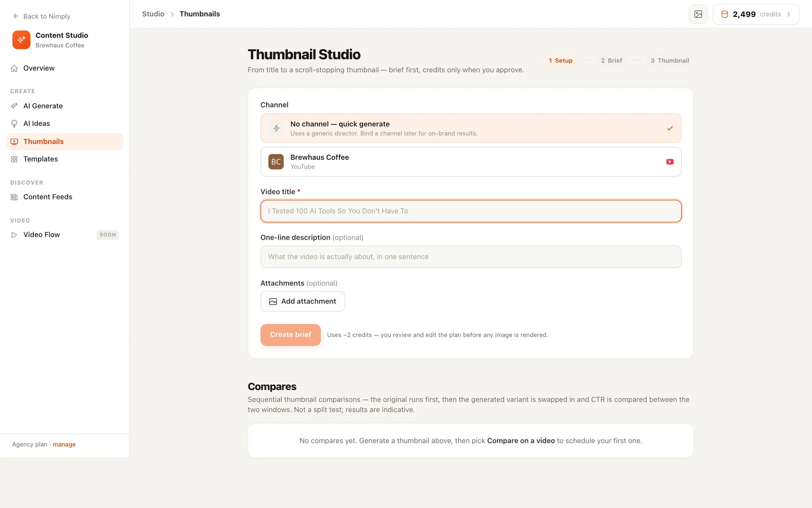
Task: Click the manage plan link
Action: (x=64, y=444)
